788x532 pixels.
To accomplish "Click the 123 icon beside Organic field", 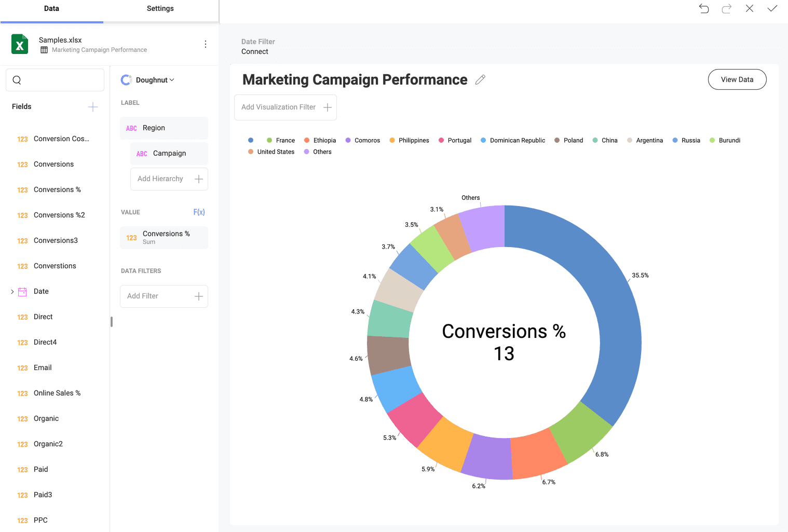I will [x=22, y=419].
